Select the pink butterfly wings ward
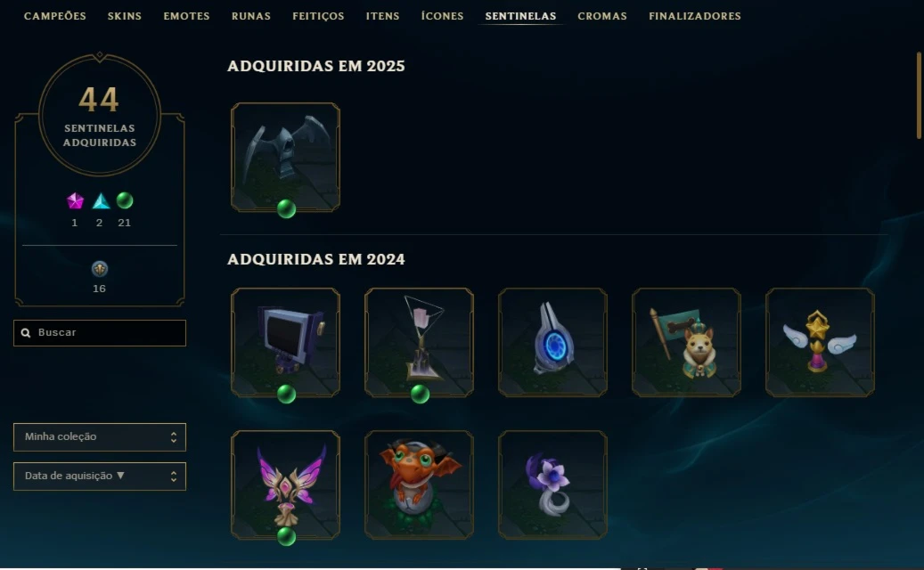Image resolution: width=924 pixels, height=570 pixels. [285, 484]
